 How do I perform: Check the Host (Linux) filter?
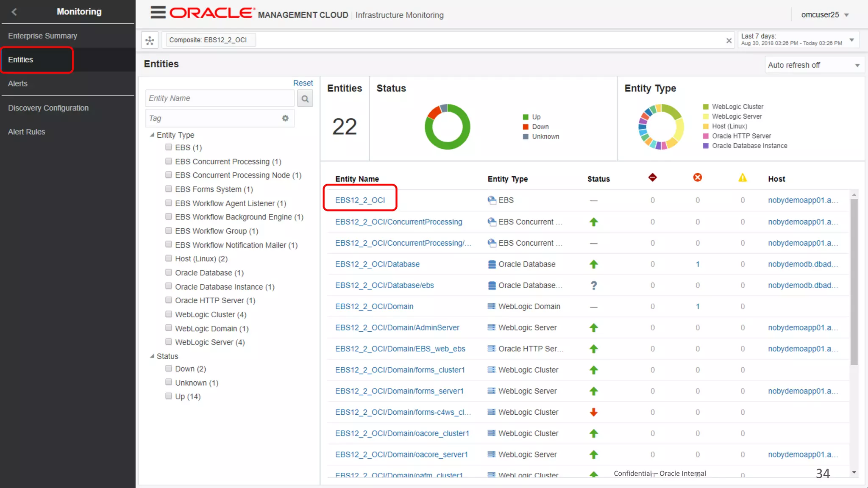[x=169, y=258]
